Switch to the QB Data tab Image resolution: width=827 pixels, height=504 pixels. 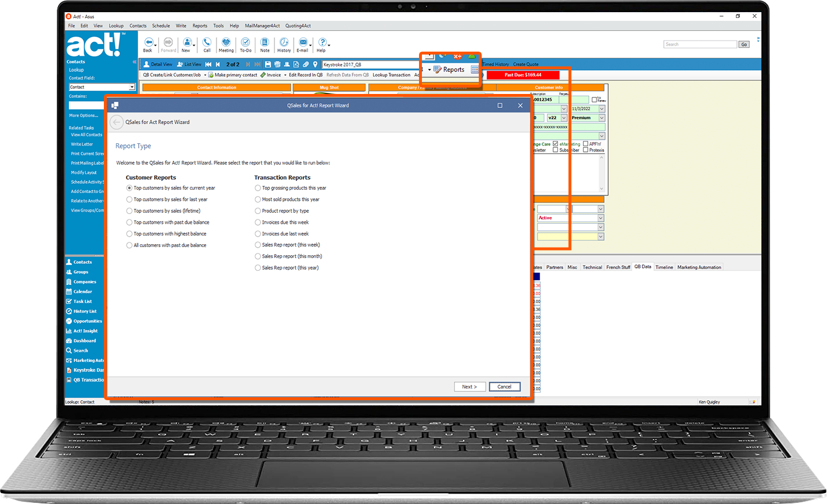click(x=642, y=267)
